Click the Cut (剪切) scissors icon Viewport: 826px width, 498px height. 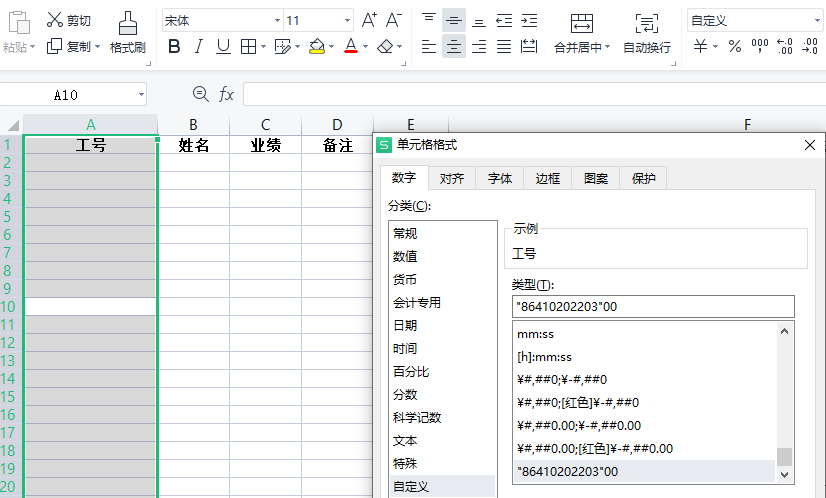point(54,20)
